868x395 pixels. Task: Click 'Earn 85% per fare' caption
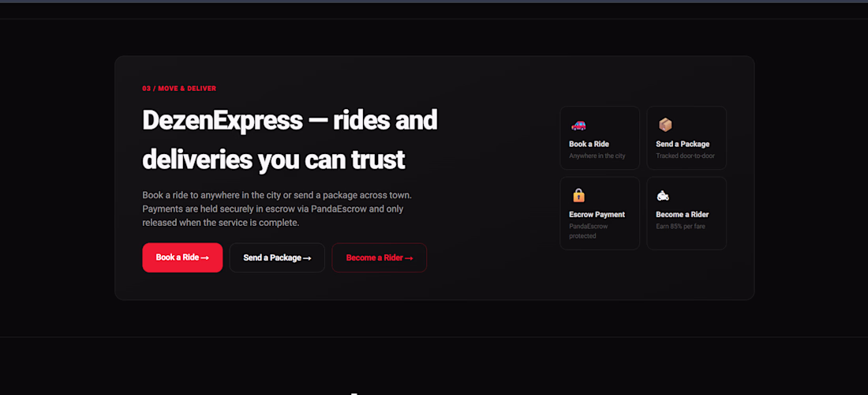(680, 227)
